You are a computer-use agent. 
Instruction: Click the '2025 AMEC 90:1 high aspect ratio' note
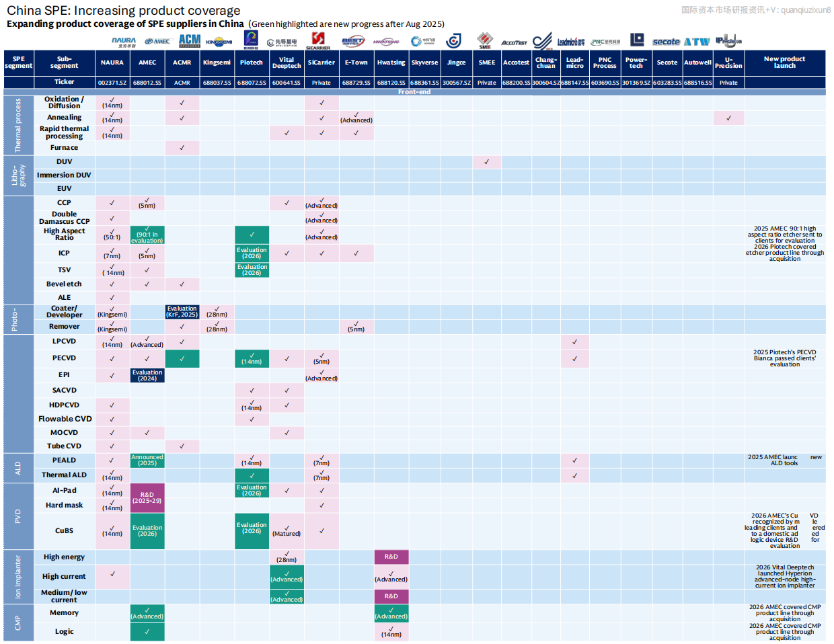[785, 235]
